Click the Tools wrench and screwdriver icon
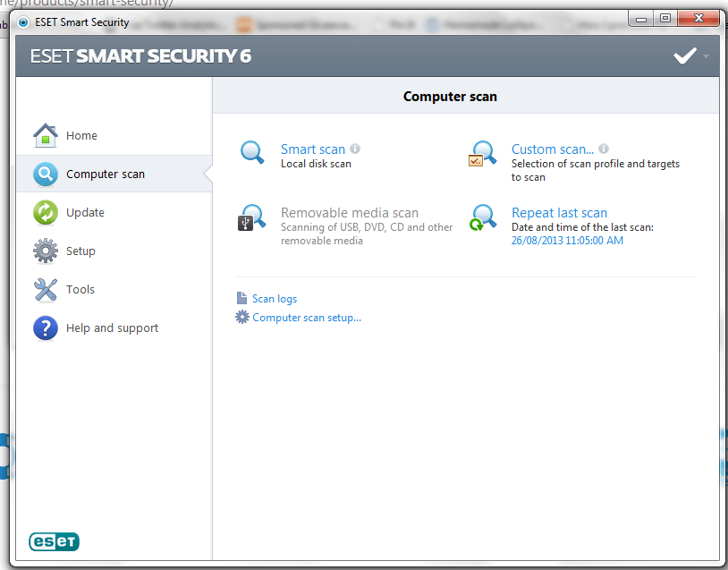Viewport: 728px width, 570px height. tap(46, 289)
